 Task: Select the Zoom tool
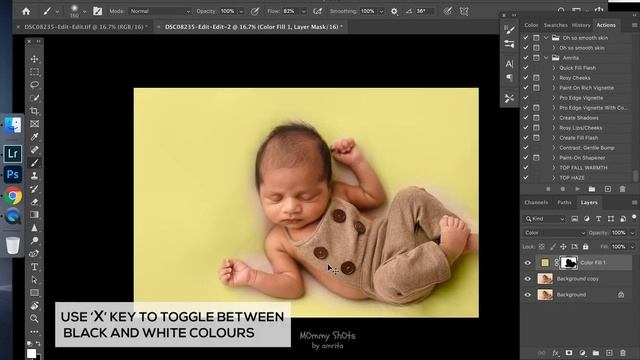(34, 318)
